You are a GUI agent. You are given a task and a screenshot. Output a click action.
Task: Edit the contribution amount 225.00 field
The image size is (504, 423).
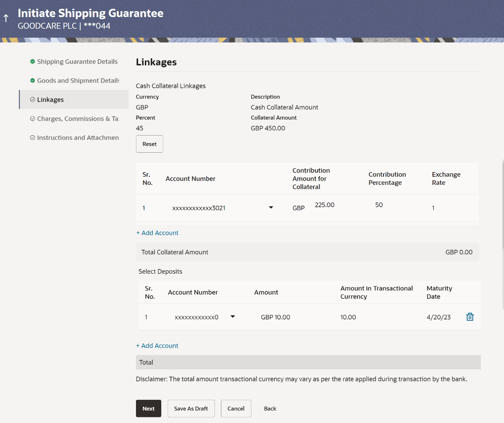pyautogui.click(x=325, y=205)
